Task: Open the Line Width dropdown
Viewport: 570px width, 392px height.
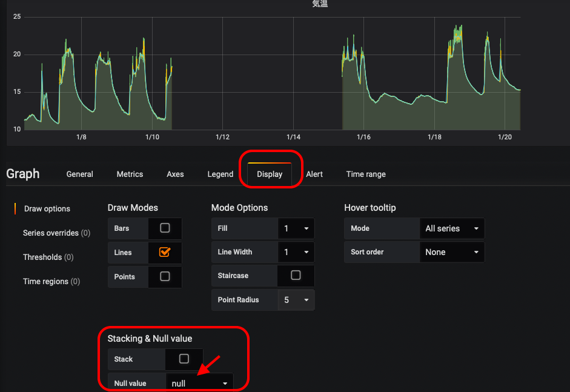Action: pyautogui.click(x=296, y=252)
